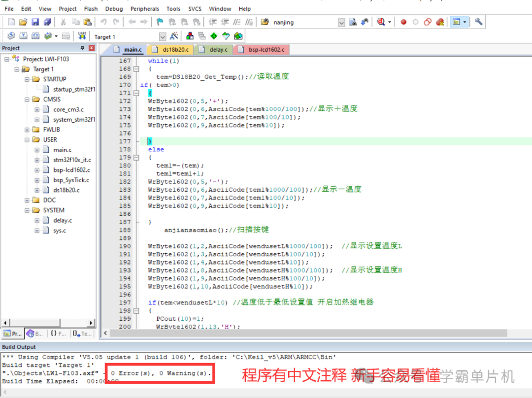Collapse the code fold at line 171
The image size is (532, 398).
tap(136, 93)
